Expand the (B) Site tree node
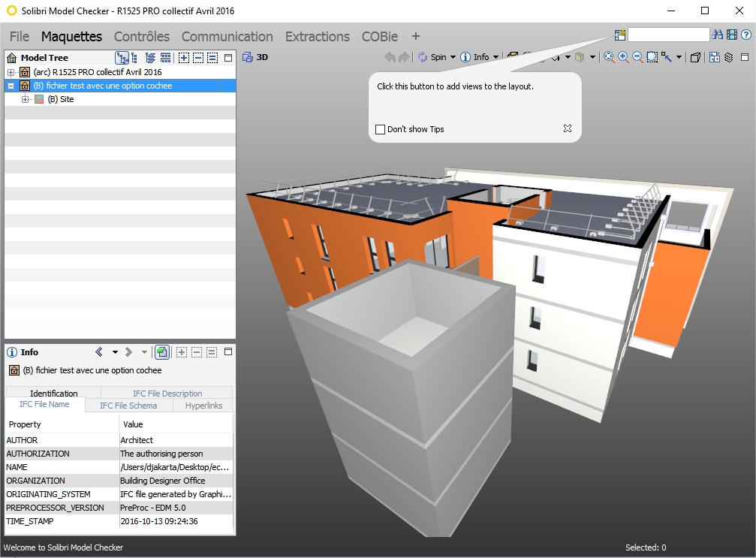The width and height of the screenshot is (756, 558). pyautogui.click(x=26, y=99)
